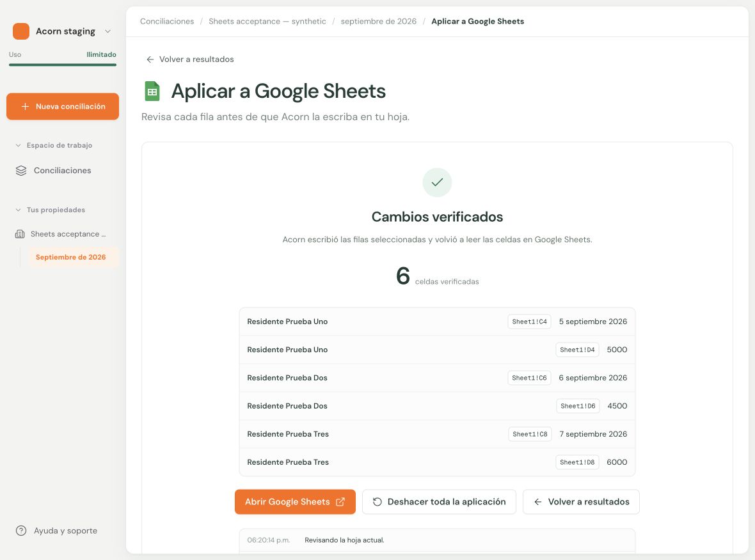Select the Sheet1!D6 cell tag
This screenshot has width=755, height=560.
(x=578, y=406)
